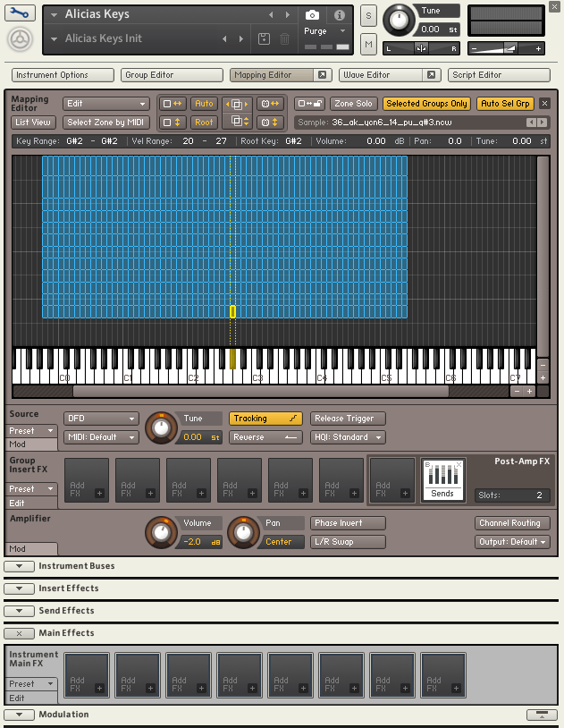Open the DFD source mode dropdown

pyautogui.click(x=101, y=419)
